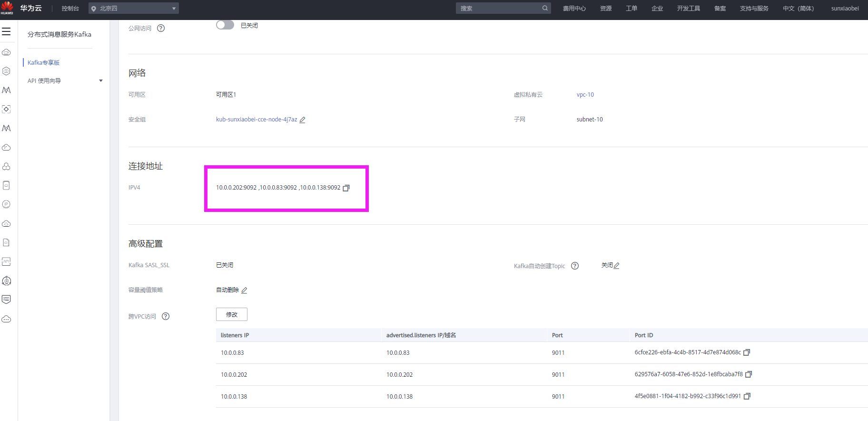The image size is (868, 421).
Task: Edit Kafka auto-create Topic setting
Action: [616, 266]
